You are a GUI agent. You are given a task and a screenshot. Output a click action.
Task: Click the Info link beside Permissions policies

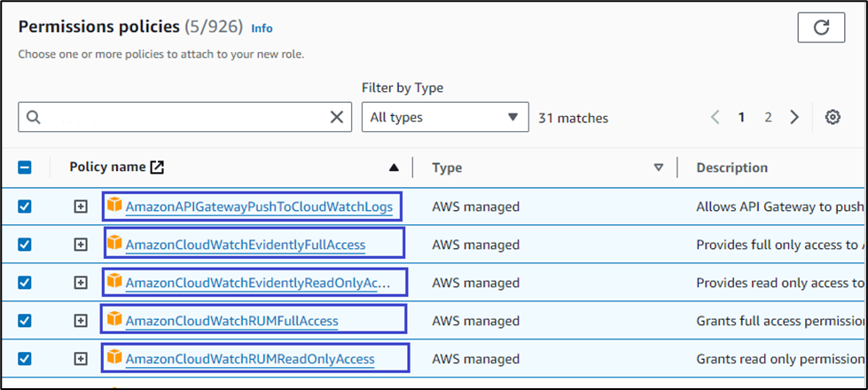(x=262, y=28)
